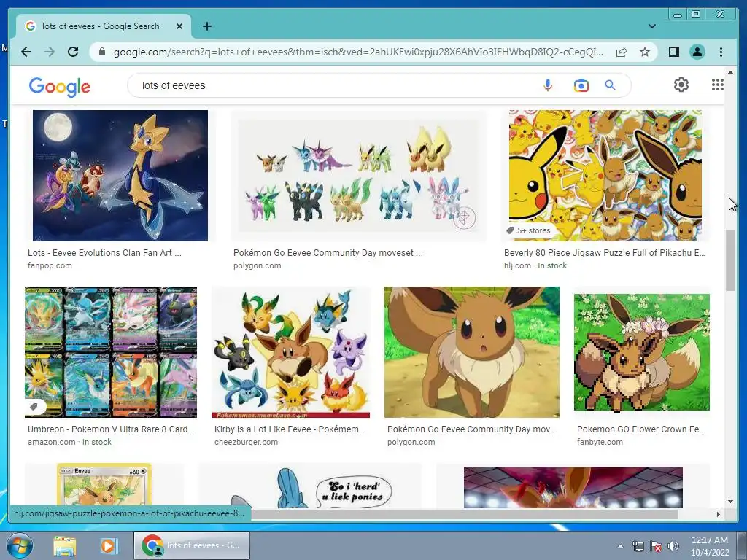
Task: Reload the current page
Action: coord(73,52)
